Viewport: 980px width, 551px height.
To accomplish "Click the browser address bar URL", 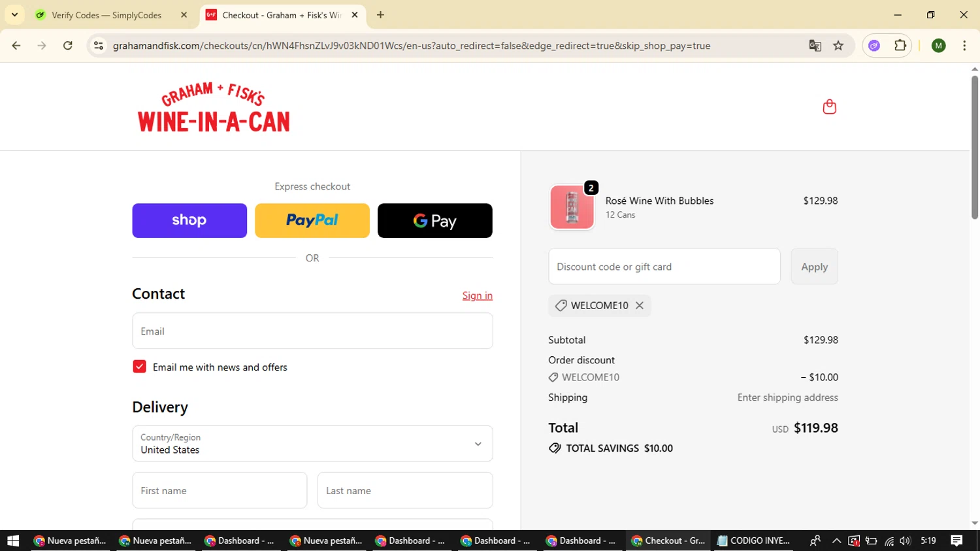I will point(412,46).
